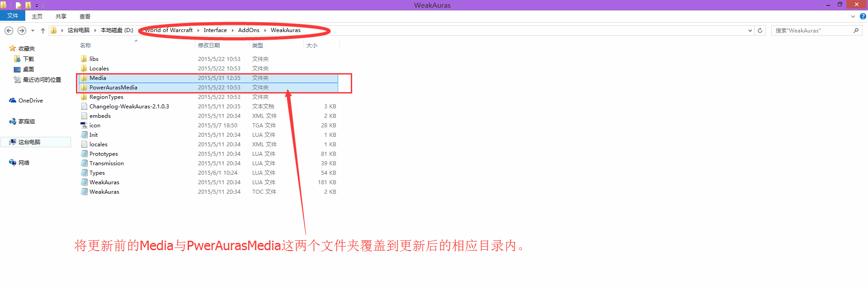Click the 文本文档 type cell
The image size is (868, 289).
(263, 107)
